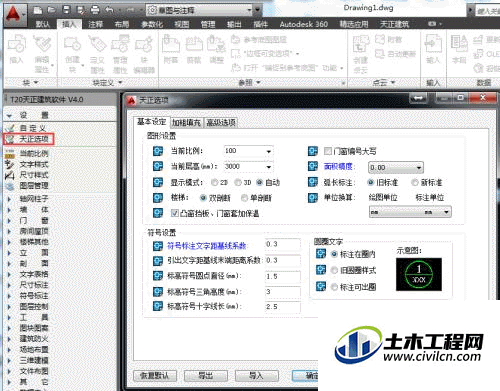Click the Undo arrow in quick access toolbar
Image resolution: width=500 pixels, height=391 pixels.
109,10
